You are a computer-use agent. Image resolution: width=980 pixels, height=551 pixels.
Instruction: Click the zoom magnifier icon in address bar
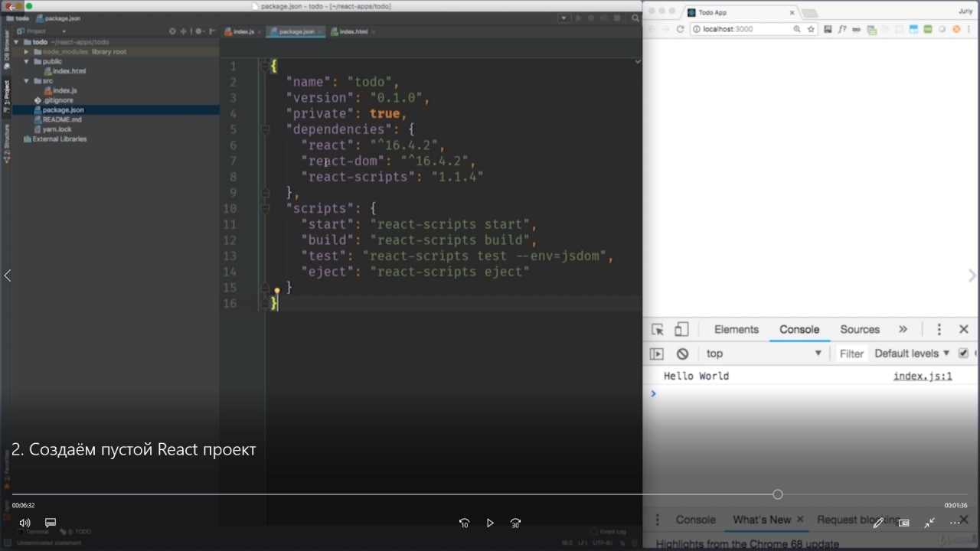tap(797, 29)
